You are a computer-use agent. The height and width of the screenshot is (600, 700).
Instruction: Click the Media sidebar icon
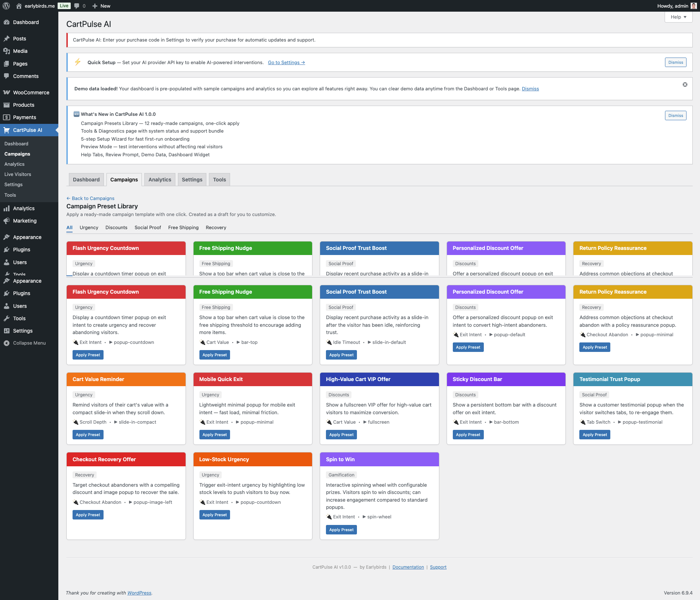point(7,51)
